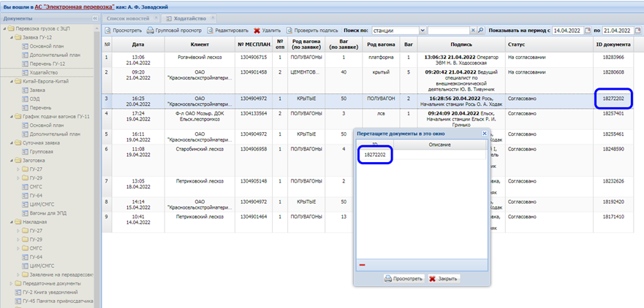Click the magnifier search icon
The height and width of the screenshot is (308, 644).
(x=480, y=31)
